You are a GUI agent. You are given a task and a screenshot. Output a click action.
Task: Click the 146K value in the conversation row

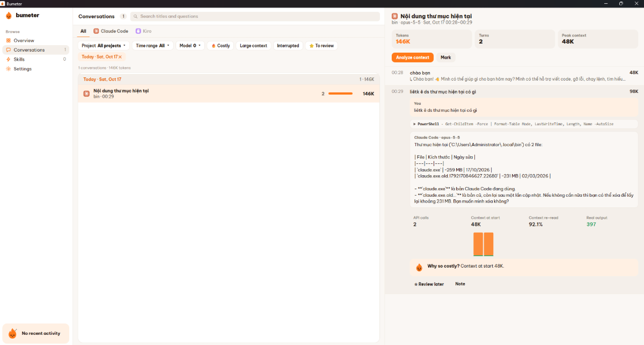coord(368,94)
